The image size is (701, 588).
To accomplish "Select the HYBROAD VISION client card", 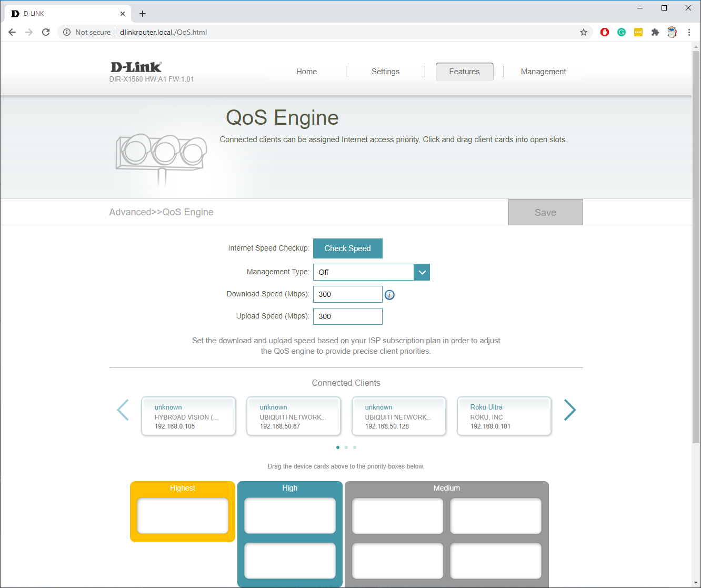I will coord(188,416).
